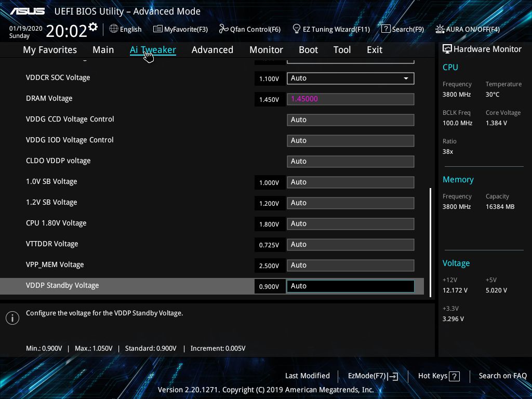Image resolution: width=532 pixels, height=399 pixels.
Task: Click the info icon beside help description
Action: click(x=12, y=318)
